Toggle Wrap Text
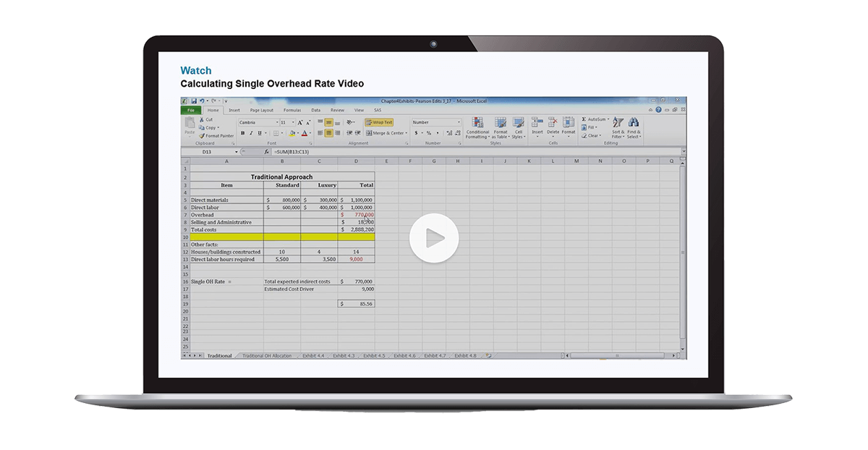Image resolution: width=868 pixels, height=450 pixels. coord(379,122)
